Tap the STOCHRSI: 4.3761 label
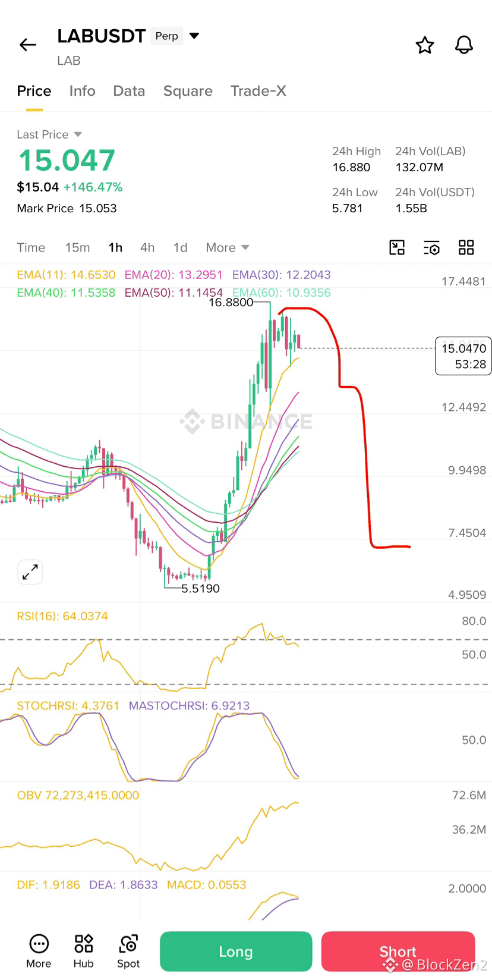This screenshot has height=980, width=492. (x=68, y=706)
